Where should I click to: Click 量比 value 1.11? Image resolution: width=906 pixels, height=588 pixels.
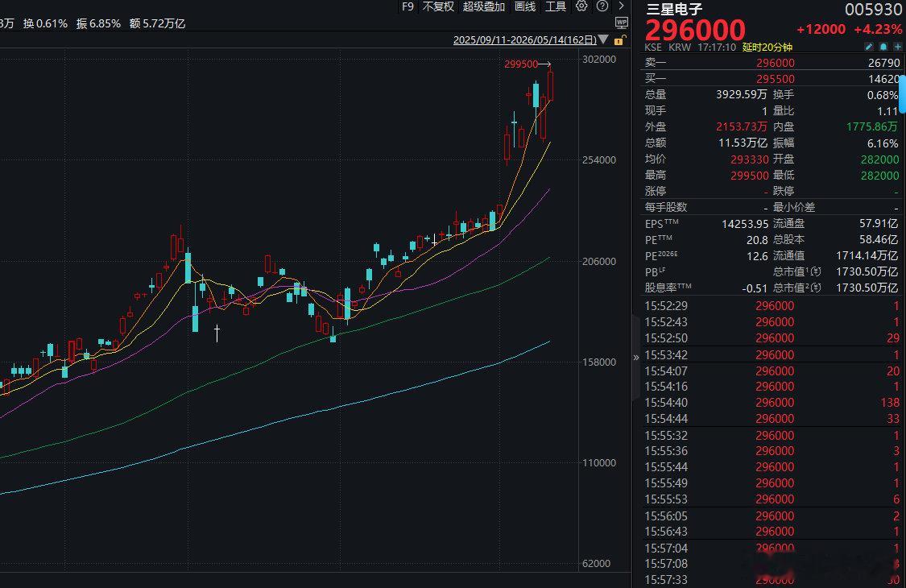coord(887,110)
